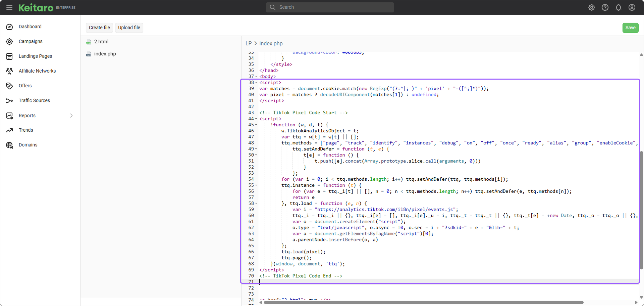
Task: Click the scroll left arrow in editor
Action: click(x=261, y=303)
